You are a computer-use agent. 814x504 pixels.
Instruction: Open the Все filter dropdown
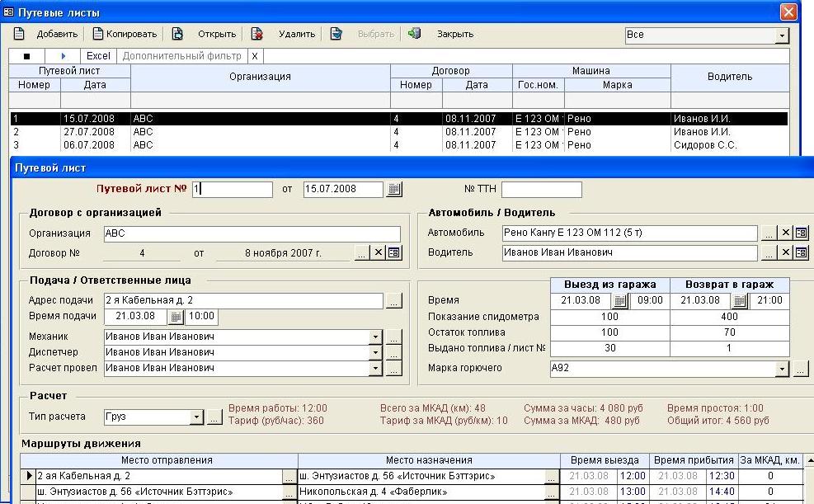tap(782, 35)
